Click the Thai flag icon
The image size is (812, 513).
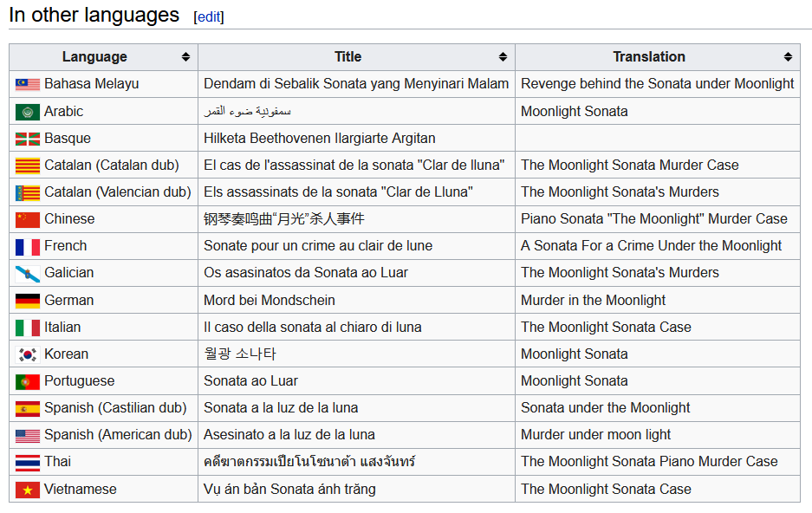point(27,461)
